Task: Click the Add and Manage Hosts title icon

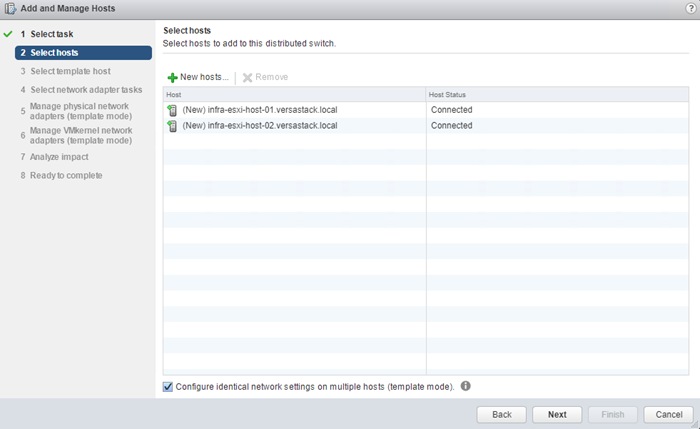Action: pyautogui.click(x=10, y=8)
